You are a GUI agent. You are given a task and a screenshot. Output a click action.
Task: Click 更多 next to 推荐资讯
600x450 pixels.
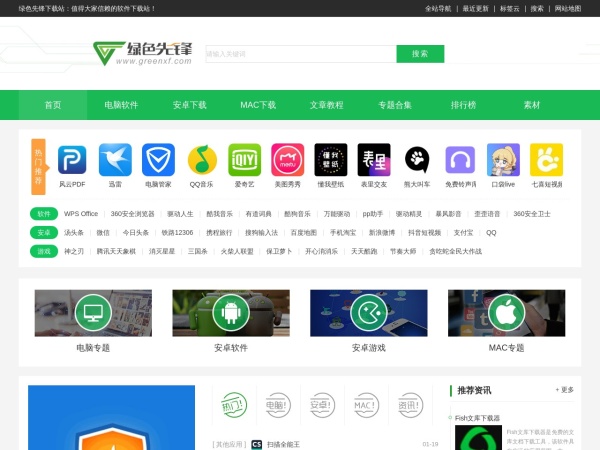565,390
